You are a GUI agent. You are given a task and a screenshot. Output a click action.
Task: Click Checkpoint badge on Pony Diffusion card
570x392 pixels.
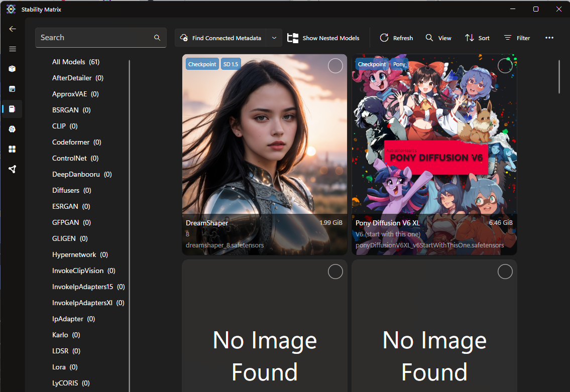pyautogui.click(x=372, y=64)
